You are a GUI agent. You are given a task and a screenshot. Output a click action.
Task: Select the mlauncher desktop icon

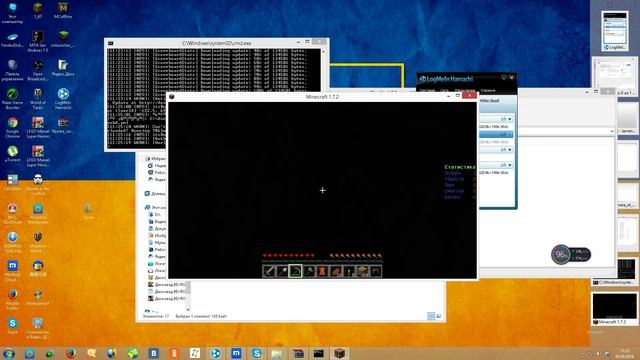(63, 39)
